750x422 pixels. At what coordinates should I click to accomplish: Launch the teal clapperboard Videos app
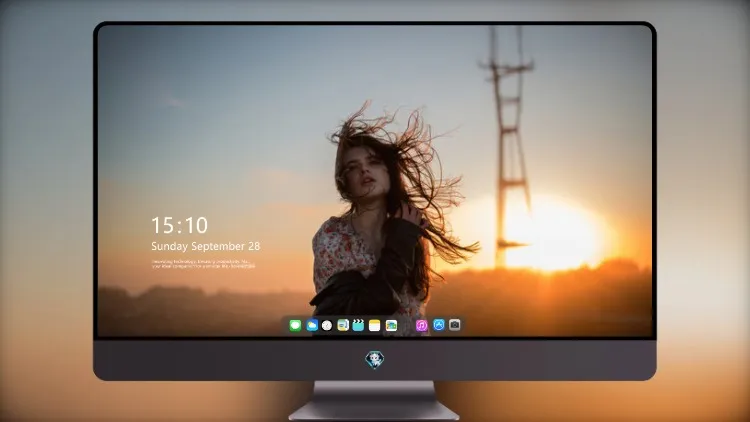[x=358, y=325]
